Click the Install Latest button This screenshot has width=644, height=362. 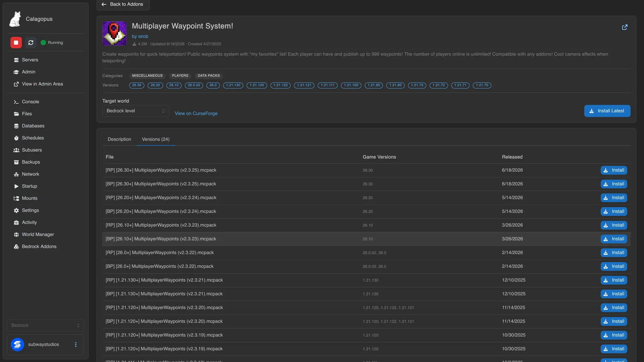pos(607,111)
